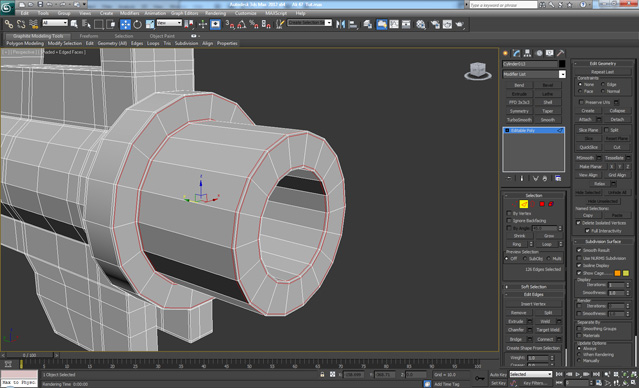The height and width of the screenshot is (388, 639).
Task: Click the black object color swatch
Action: [x=562, y=64]
